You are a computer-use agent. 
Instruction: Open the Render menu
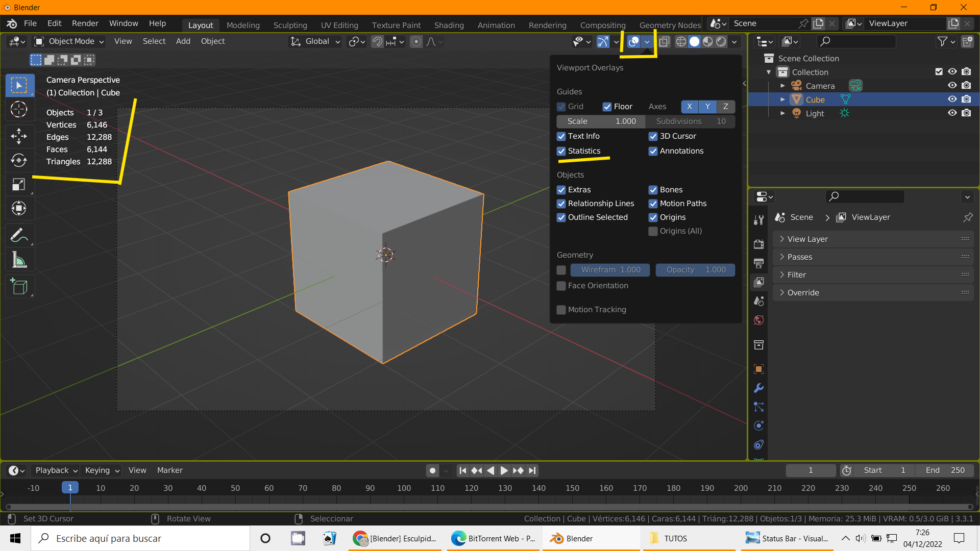pos(85,23)
